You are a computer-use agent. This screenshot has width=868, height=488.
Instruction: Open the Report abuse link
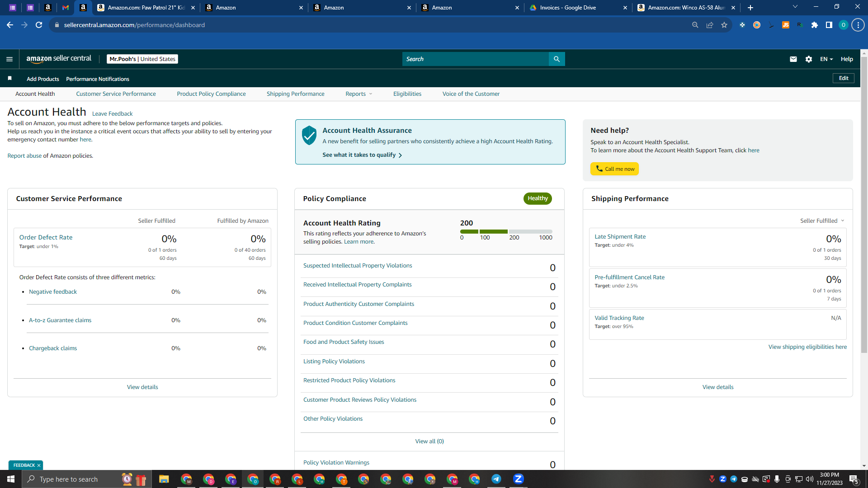click(x=24, y=156)
